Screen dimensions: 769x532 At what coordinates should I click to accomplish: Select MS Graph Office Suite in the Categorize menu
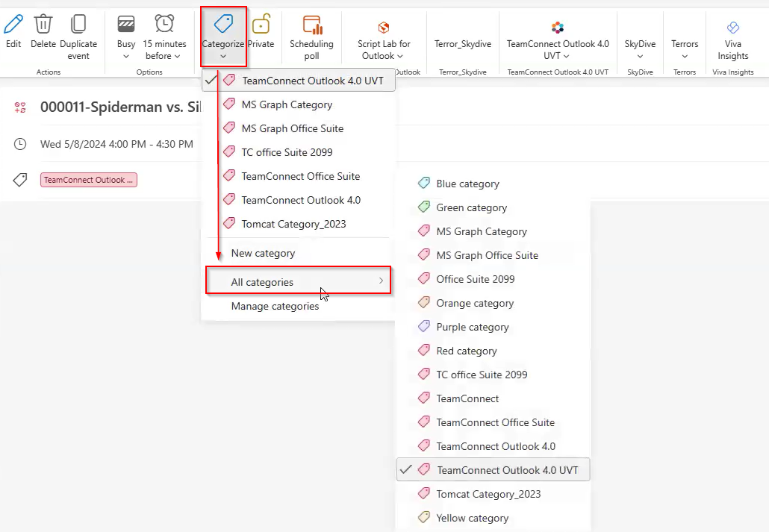point(299,128)
